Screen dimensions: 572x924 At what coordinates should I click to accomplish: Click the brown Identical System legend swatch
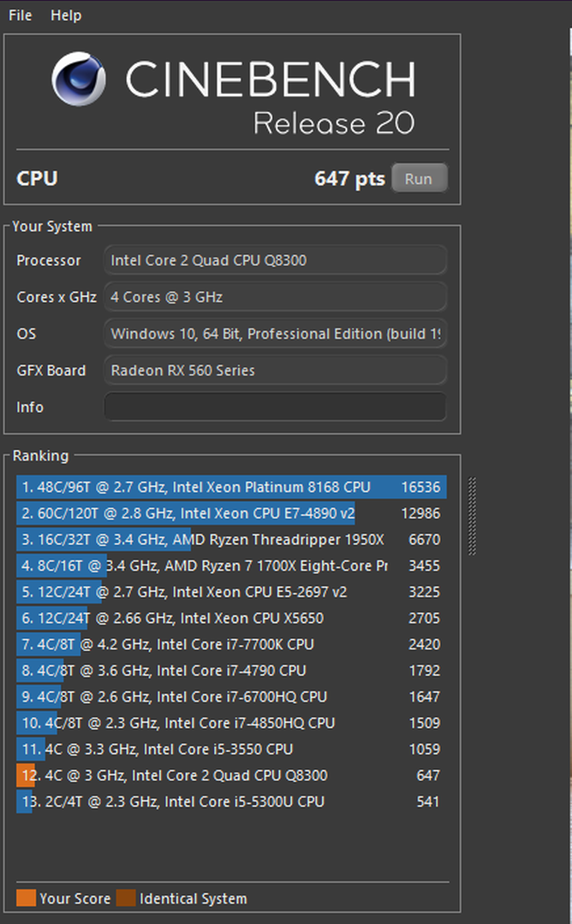[126, 898]
